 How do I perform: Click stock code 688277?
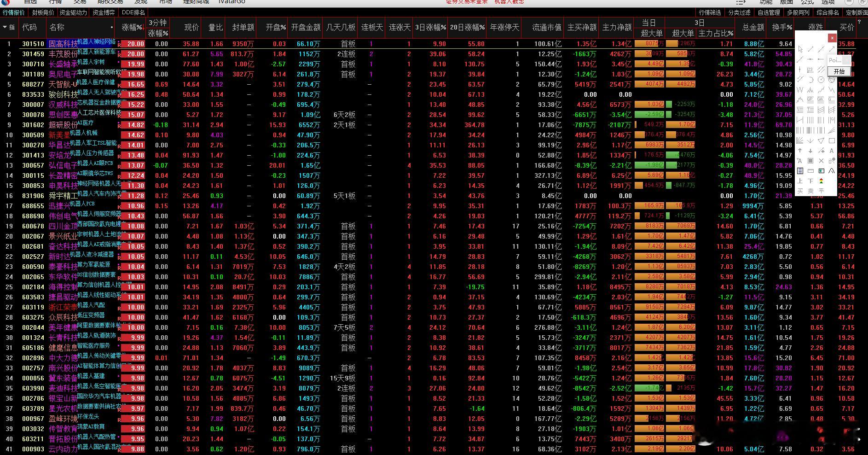point(33,84)
